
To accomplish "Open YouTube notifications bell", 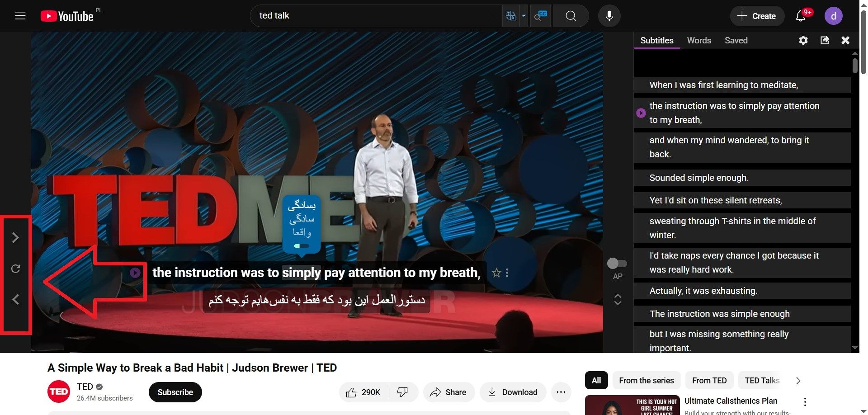I will point(801,16).
